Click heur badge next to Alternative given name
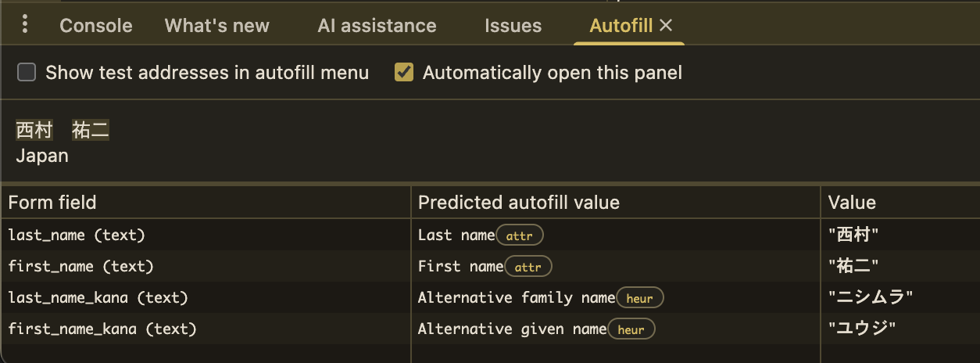The height and width of the screenshot is (363, 980). pos(631,329)
